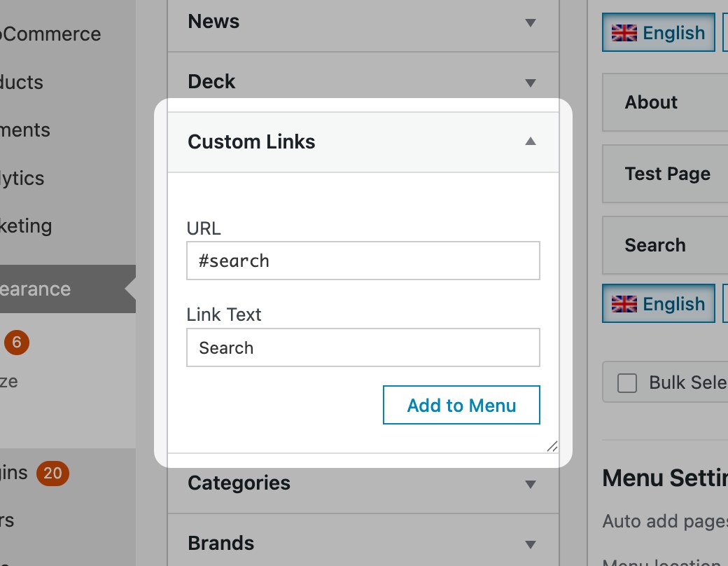Click the Brands panel heading
This screenshot has height=566, width=728.
click(220, 543)
